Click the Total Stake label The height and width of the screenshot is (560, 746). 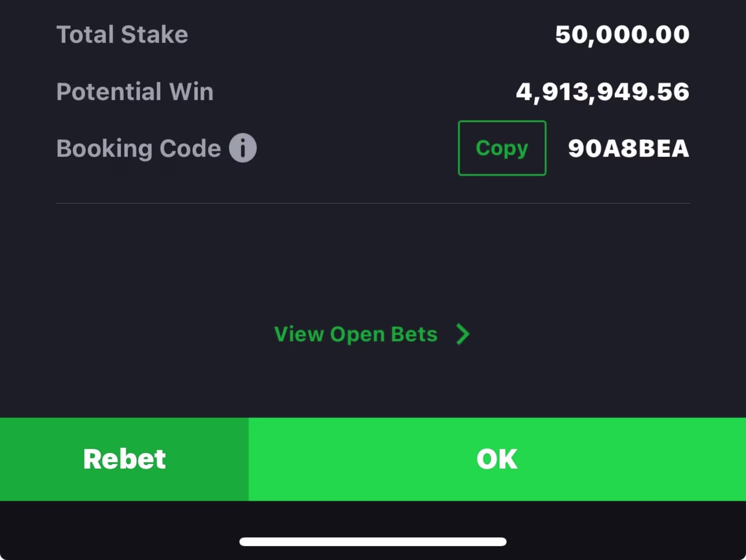tap(122, 34)
